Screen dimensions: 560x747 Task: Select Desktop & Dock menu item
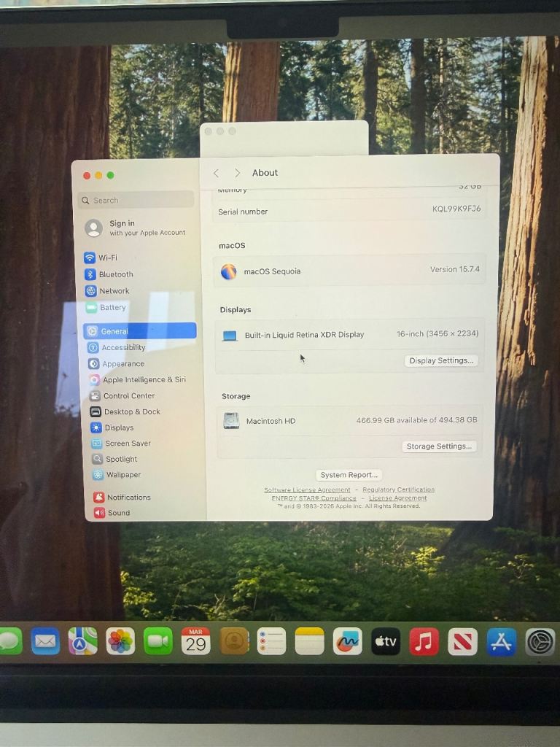tap(131, 411)
